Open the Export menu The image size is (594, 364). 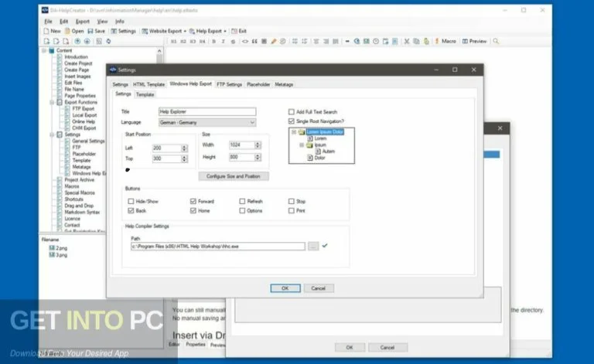coord(83,21)
